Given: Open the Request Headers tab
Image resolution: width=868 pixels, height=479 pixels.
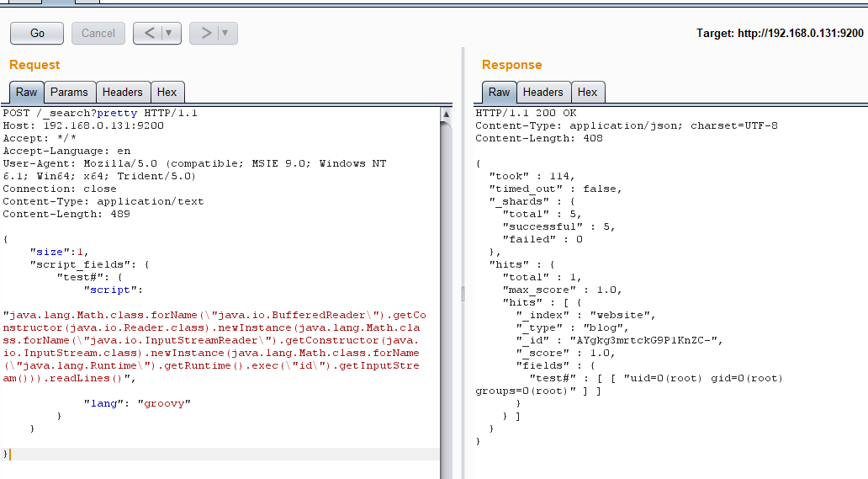Looking at the screenshot, I should pos(122,92).
